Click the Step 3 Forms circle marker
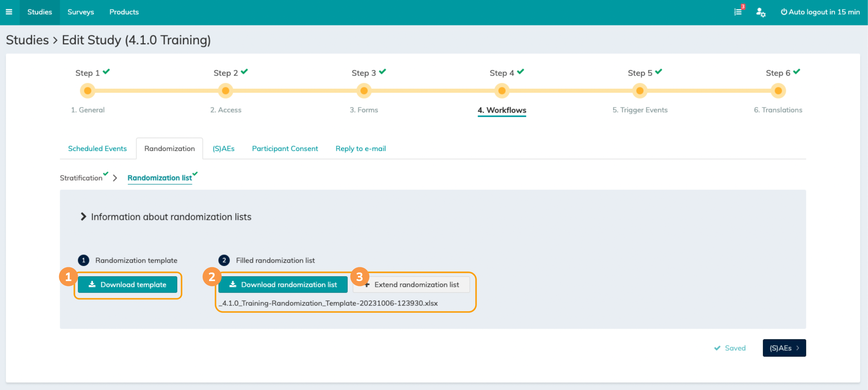The image size is (868, 390). click(x=363, y=91)
